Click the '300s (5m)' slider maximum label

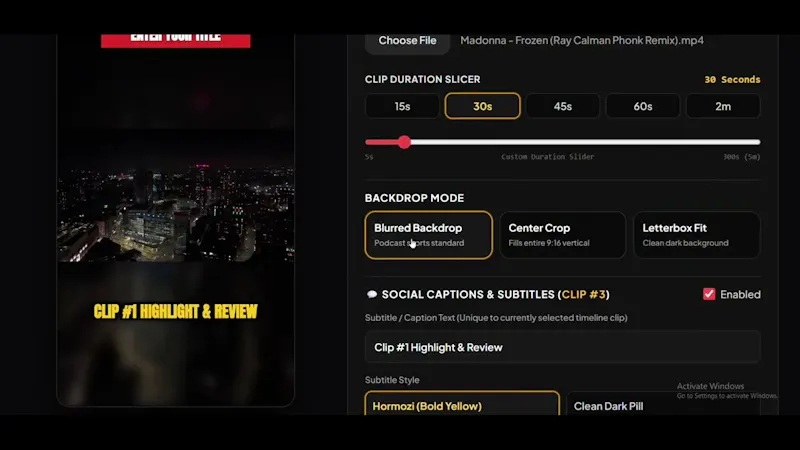tap(741, 157)
